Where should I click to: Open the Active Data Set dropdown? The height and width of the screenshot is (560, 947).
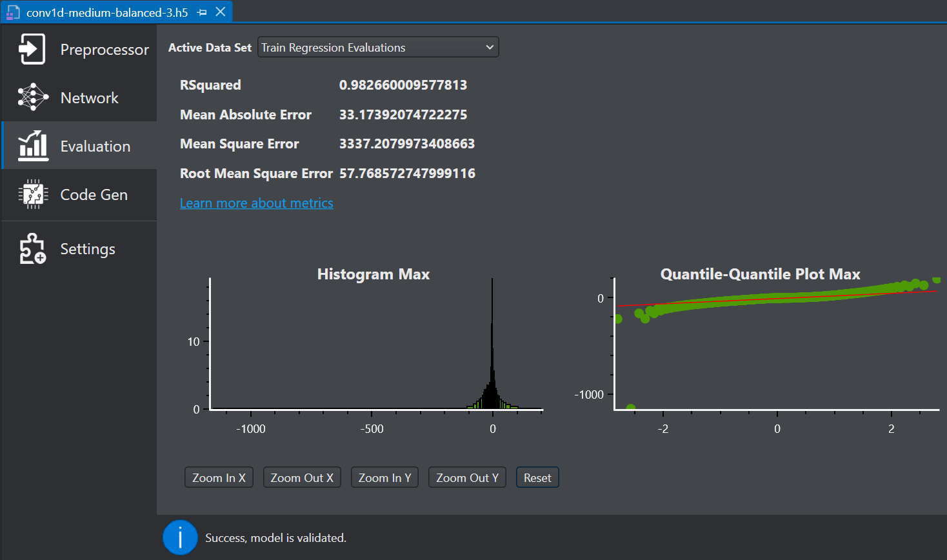(x=378, y=46)
